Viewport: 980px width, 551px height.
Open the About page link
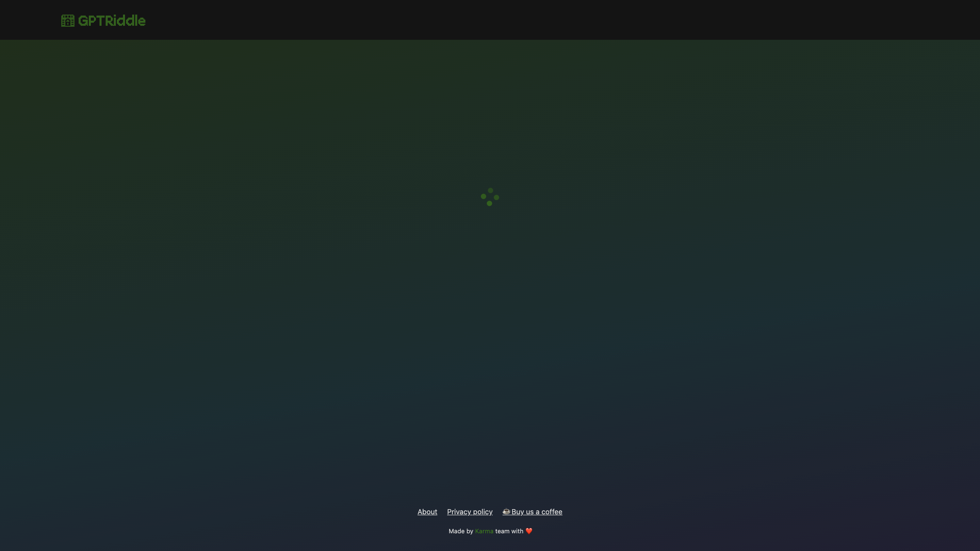[427, 512]
